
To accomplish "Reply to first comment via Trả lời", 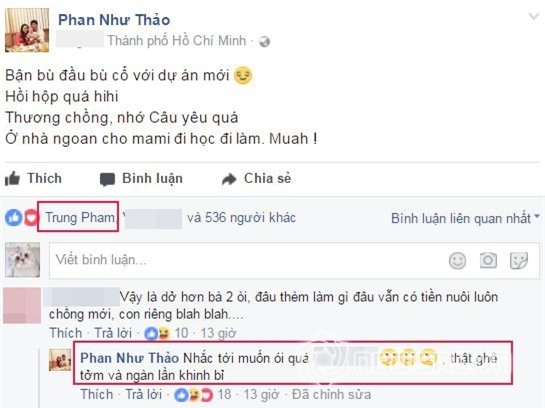I will click(113, 333).
